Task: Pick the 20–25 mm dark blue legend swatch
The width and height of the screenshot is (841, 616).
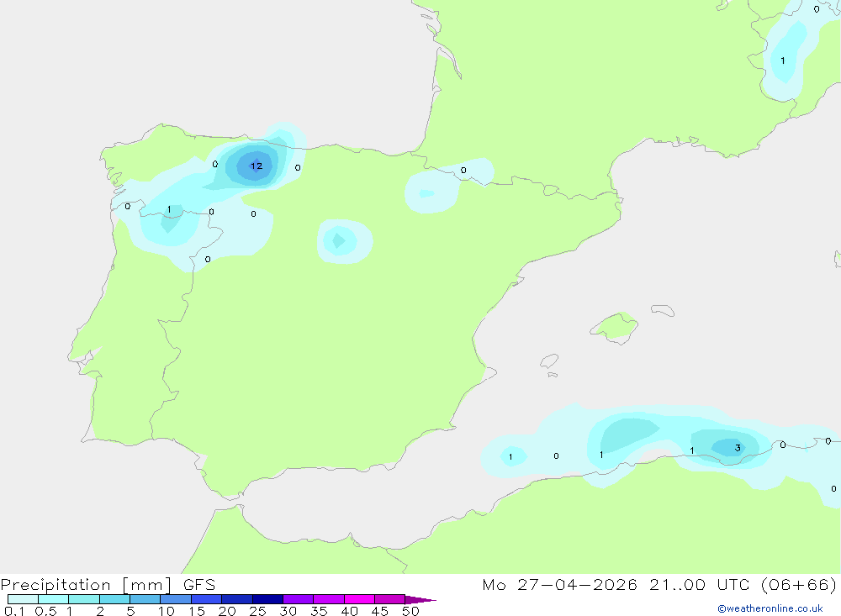Action: [236, 599]
